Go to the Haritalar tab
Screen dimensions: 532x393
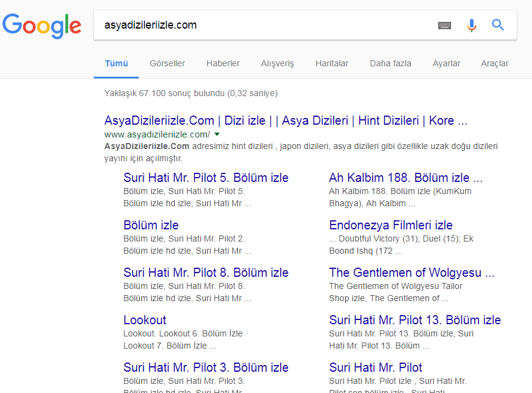pos(332,63)
